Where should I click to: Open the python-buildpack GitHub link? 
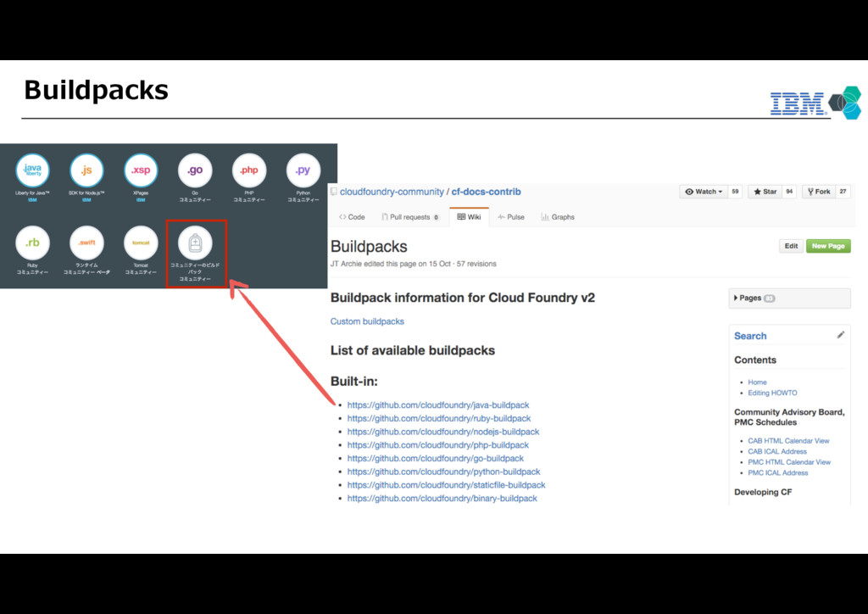coord(443,472)
